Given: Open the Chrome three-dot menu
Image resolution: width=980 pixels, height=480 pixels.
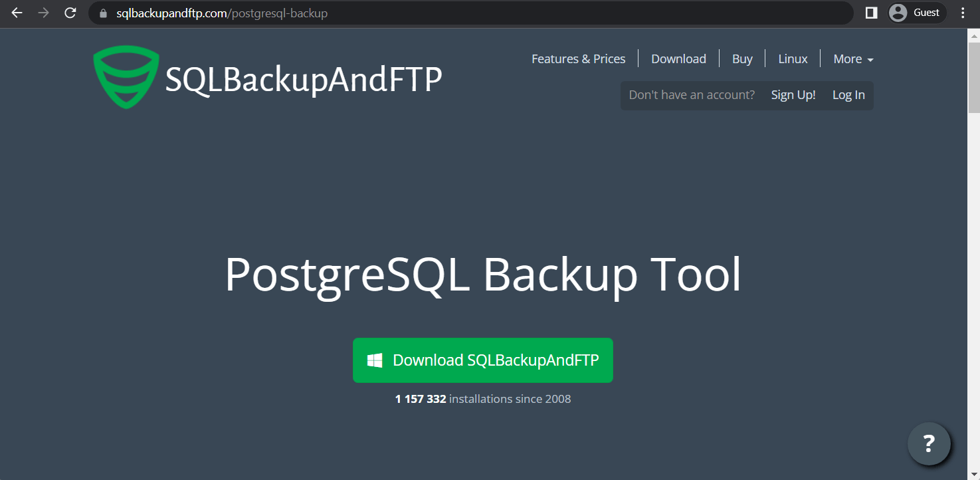Looking at the screenshot, I should 963,12.
